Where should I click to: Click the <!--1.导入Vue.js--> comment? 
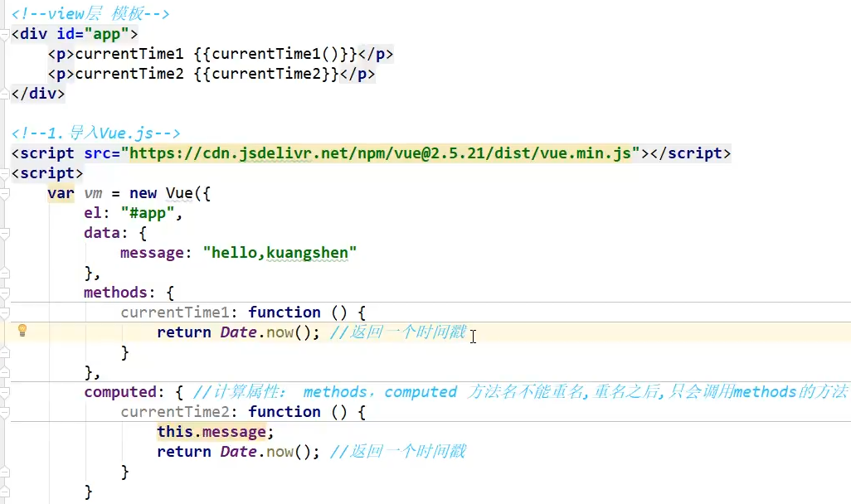(x=95, y=133)
